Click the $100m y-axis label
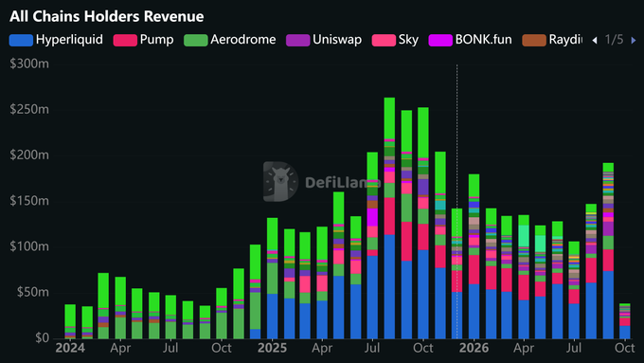 tap(29, 246)
